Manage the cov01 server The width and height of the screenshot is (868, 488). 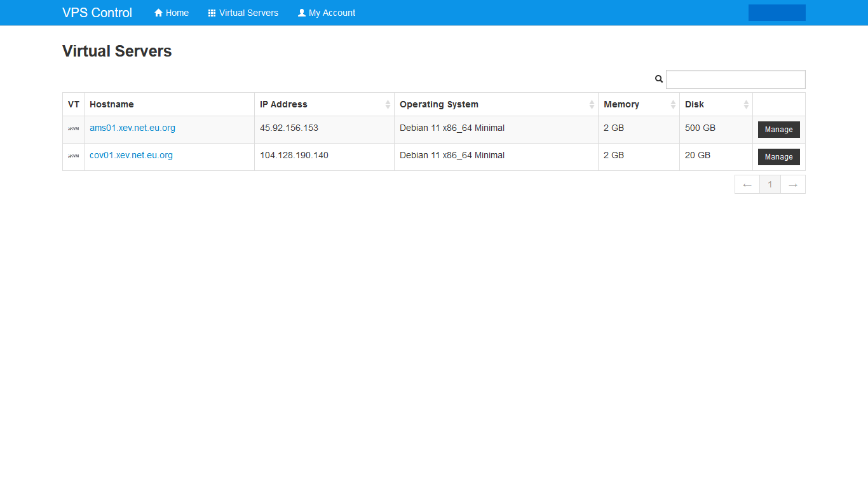778,157
